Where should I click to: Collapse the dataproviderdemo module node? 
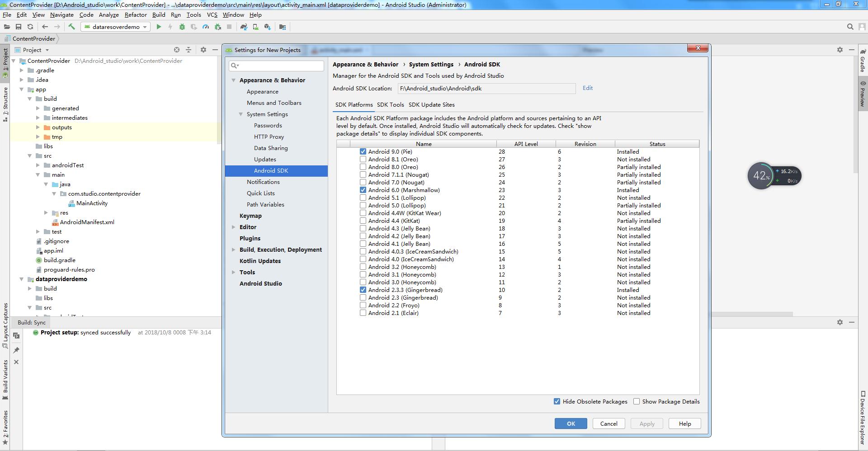(x=21, y=279)
